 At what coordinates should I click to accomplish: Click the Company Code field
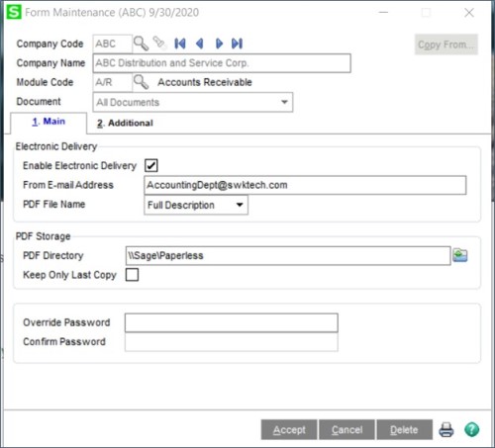coord(113,44)
